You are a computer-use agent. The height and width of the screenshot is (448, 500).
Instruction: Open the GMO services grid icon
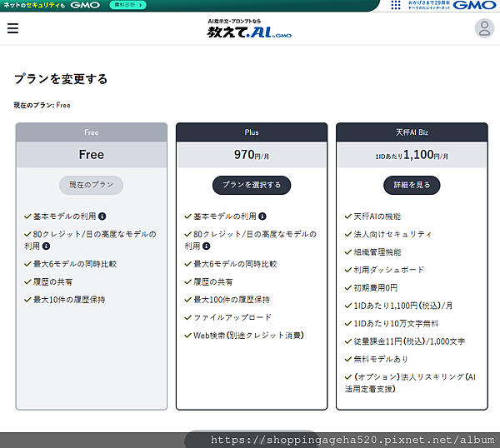tap(395, 5)
